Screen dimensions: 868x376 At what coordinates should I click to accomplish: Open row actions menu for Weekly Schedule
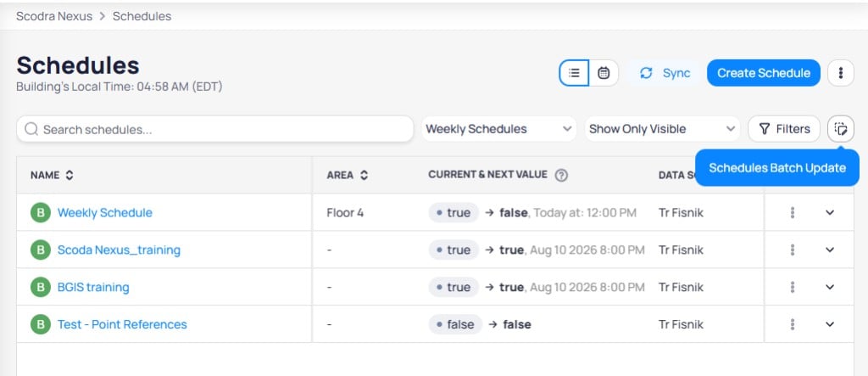click(x=793, y=212)
